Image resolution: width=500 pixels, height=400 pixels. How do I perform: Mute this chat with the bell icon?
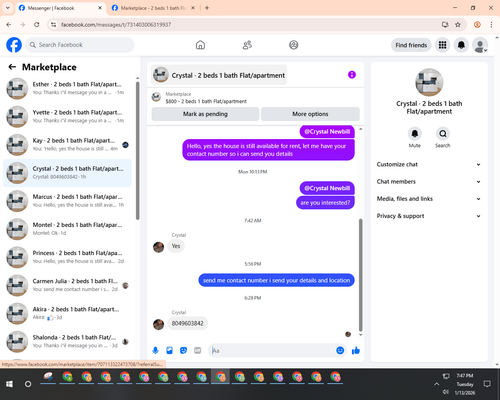[x=415, y=134]
